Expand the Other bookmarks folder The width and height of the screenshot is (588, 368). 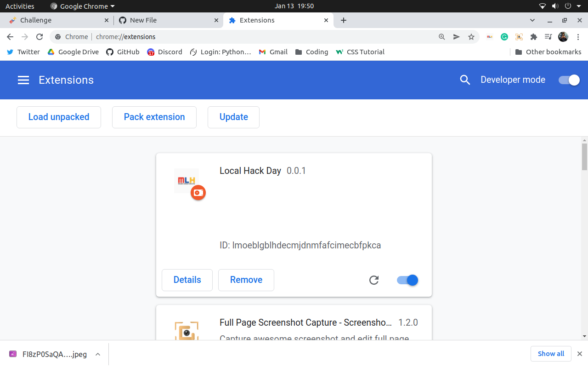[548, 52]
